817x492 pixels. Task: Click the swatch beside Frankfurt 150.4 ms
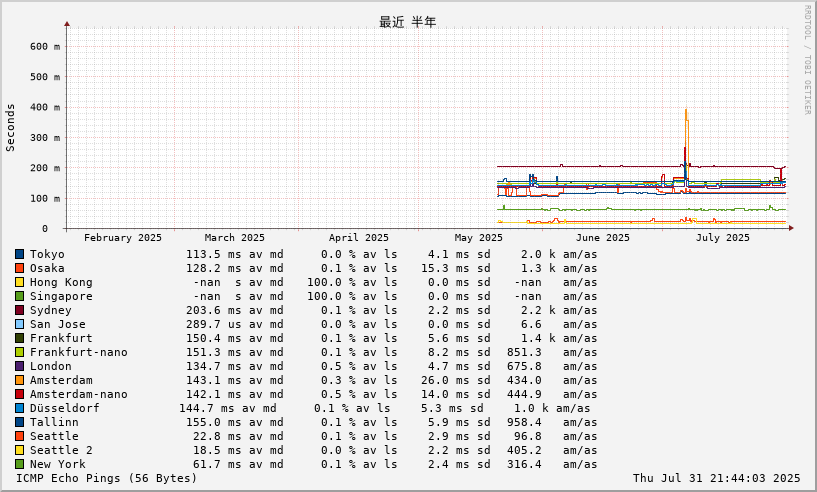(x=19, y=338)
